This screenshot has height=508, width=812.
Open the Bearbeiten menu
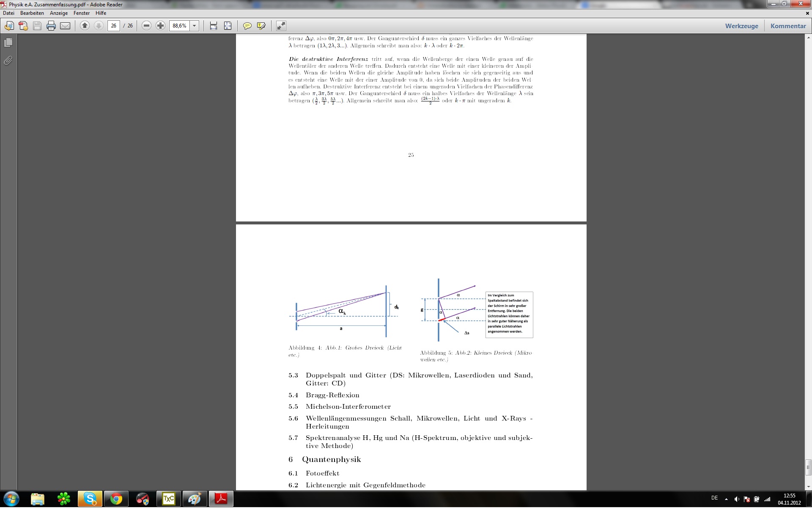click(x=32, y=13)
